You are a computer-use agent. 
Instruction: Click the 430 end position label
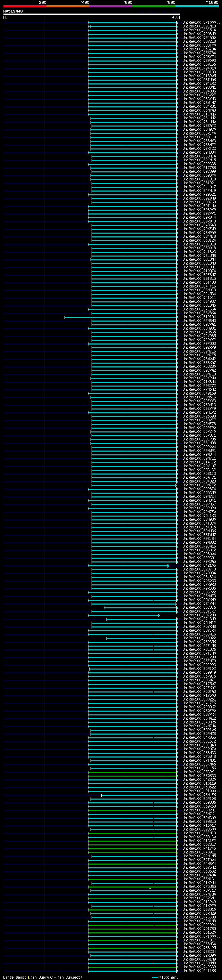(175, 17)
